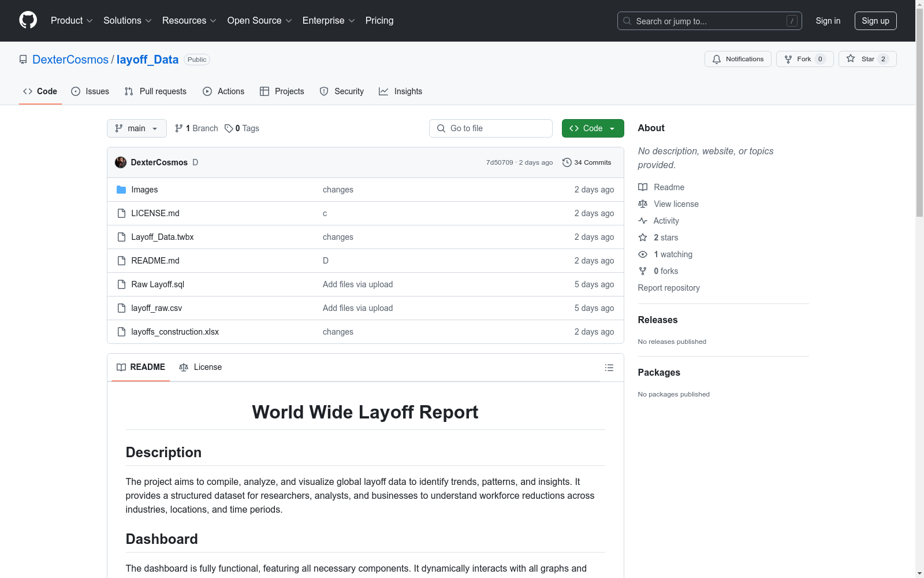Viewport: 924px width, 578px height.
Task: Click the file icon for layoff_raw.csv
Action: 121,308
